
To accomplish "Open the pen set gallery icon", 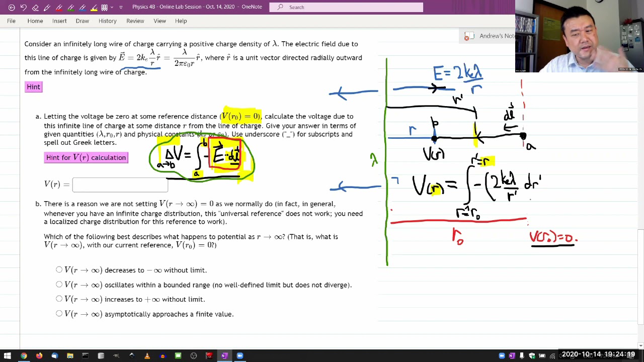I will 105,7.
